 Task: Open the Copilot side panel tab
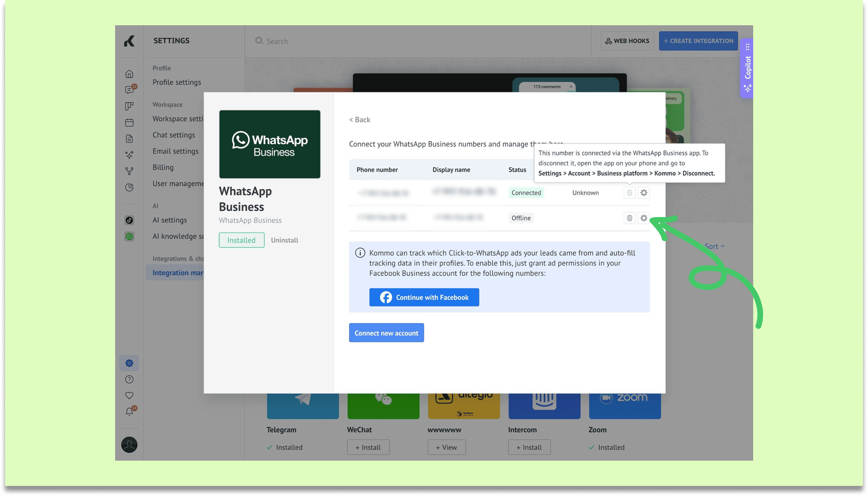tap(747, 68)
